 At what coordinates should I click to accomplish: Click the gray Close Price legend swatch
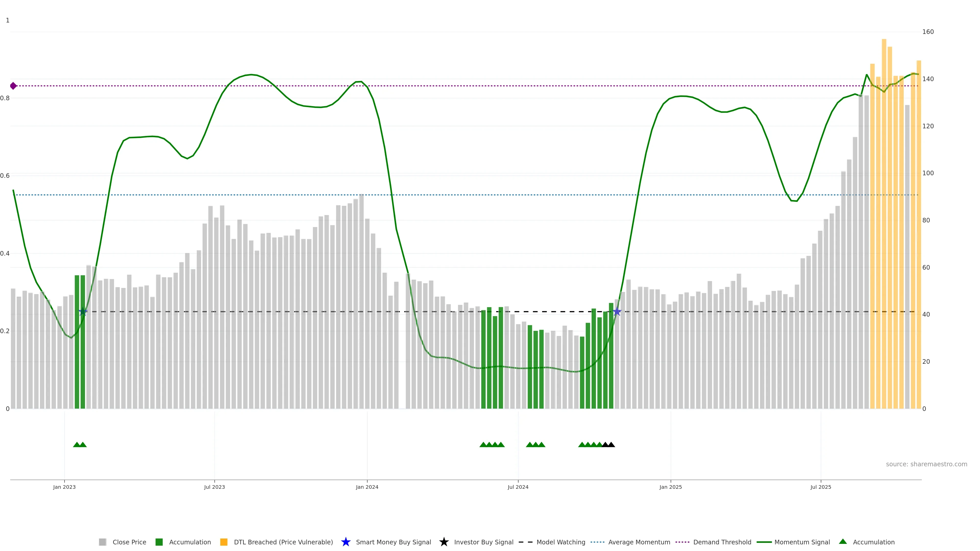coord(102,542)
